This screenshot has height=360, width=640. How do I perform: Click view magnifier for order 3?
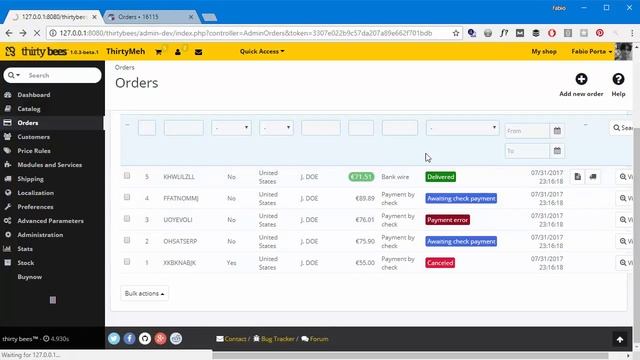624,220
